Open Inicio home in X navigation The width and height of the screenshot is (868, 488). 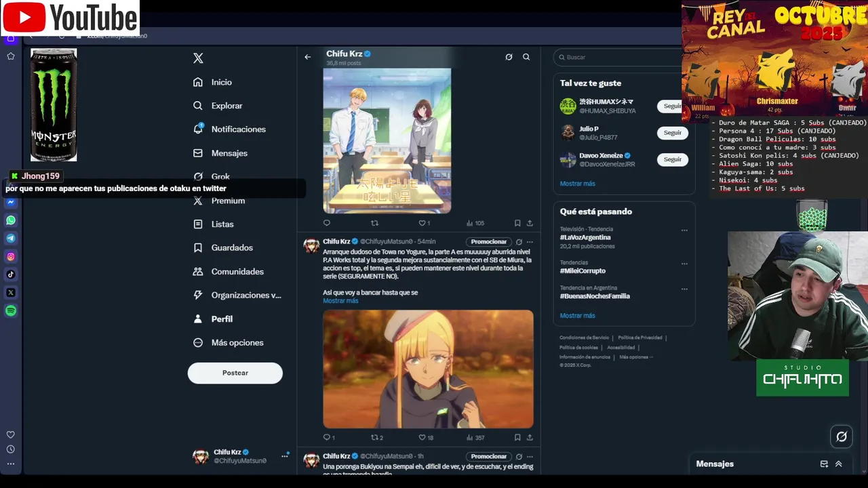(x=212, y=82)
